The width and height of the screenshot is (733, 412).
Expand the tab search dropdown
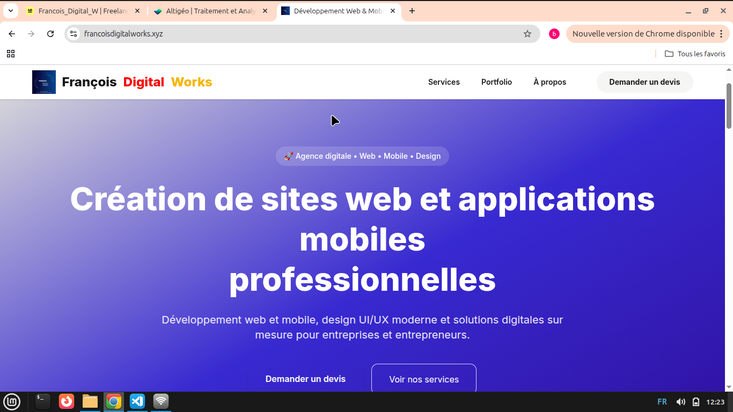[x=10, y=11]
